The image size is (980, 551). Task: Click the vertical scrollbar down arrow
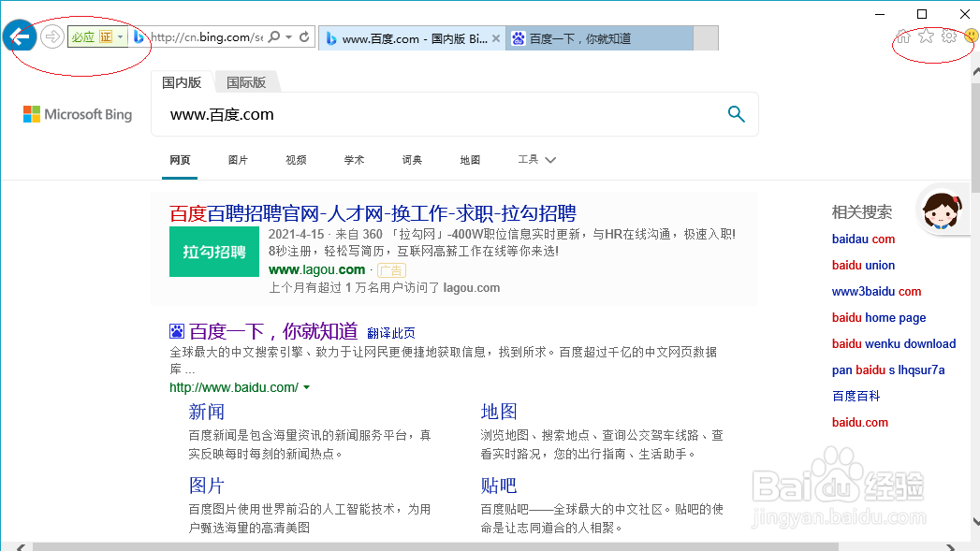click(975, 521)
